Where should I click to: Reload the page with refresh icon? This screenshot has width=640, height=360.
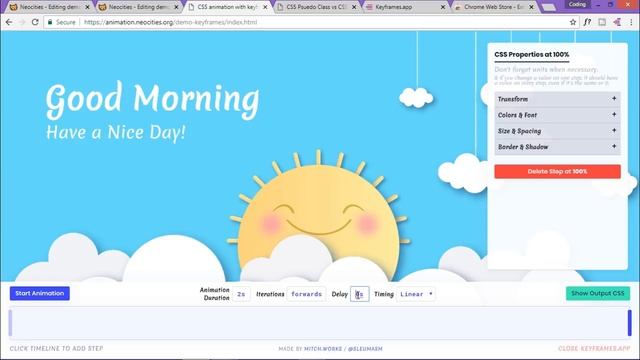35,22
